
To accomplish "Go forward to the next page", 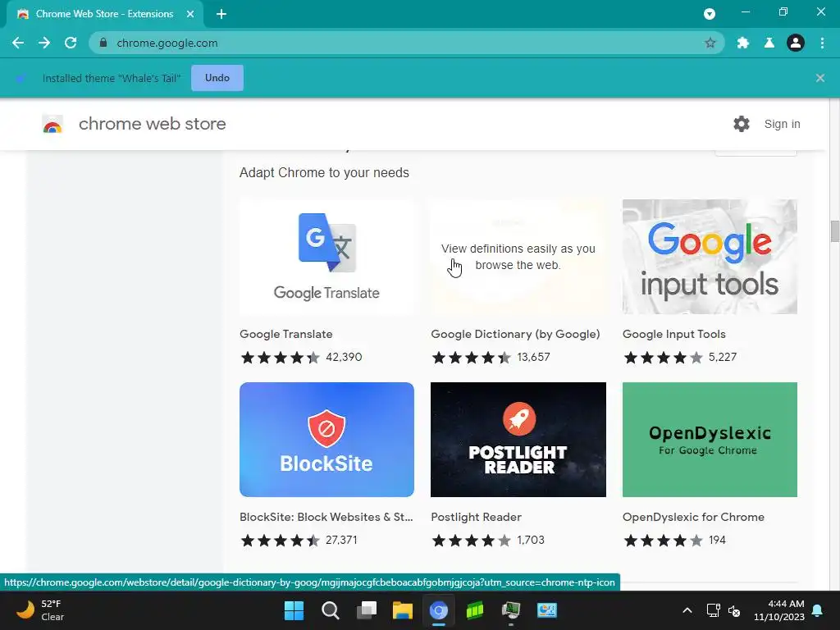I will pos(44,43).
